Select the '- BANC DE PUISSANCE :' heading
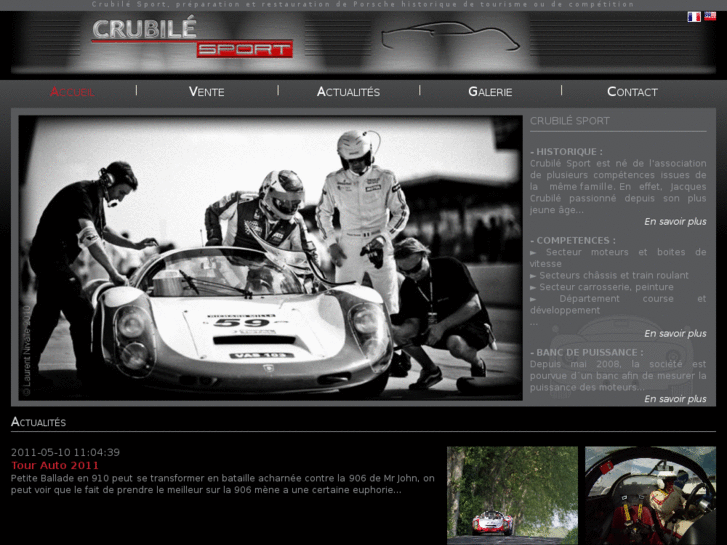This screenshot has width=727, height=545. [x=587, y=352]
